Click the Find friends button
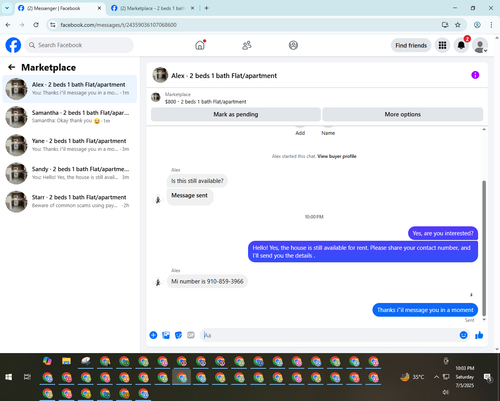This screenshot has width=500, height=401. pos(411,45)
